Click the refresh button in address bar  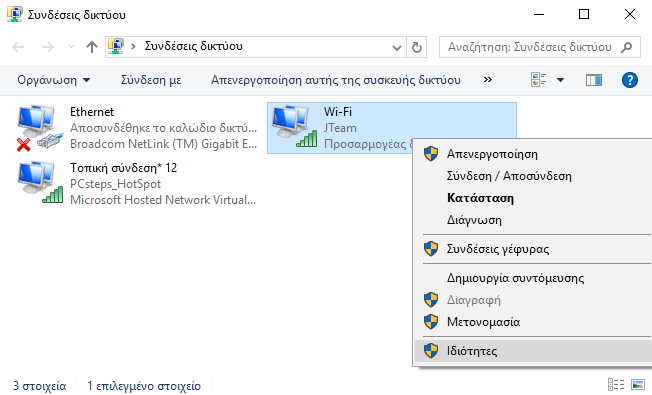[x=417, y=47]
